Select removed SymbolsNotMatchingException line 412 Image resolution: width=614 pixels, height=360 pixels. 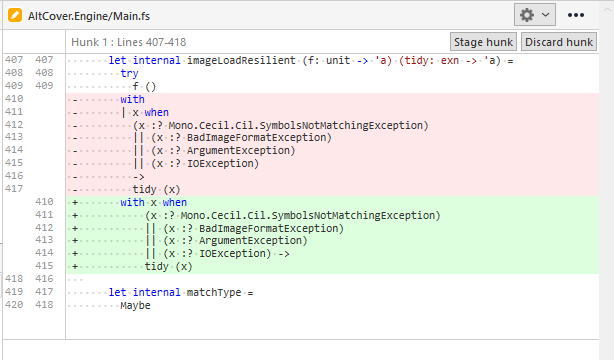point(332,125)
